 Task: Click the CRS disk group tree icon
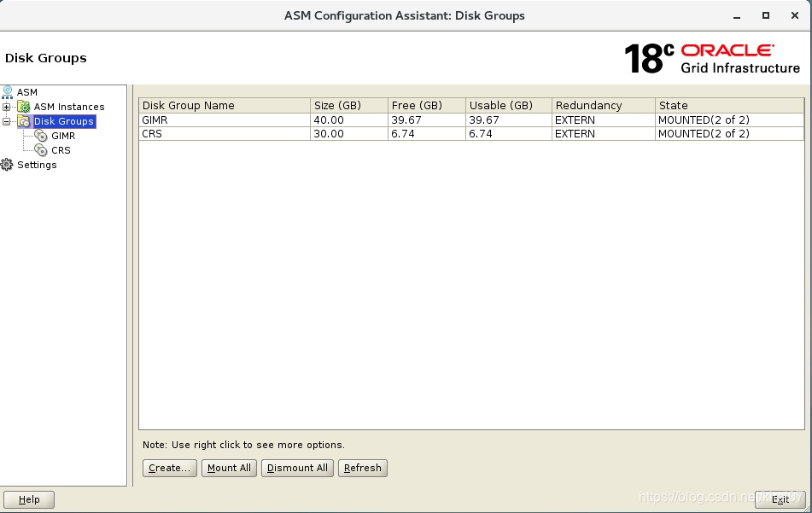[41, 150]
